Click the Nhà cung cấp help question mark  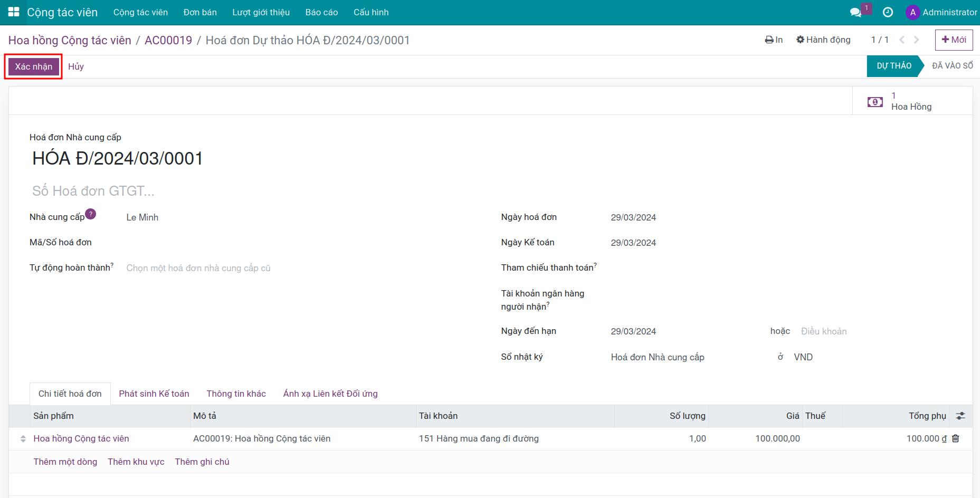[x=91, y=214]
